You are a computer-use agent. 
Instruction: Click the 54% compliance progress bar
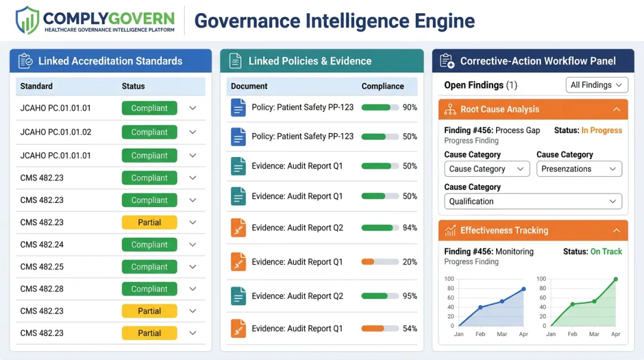380,329
